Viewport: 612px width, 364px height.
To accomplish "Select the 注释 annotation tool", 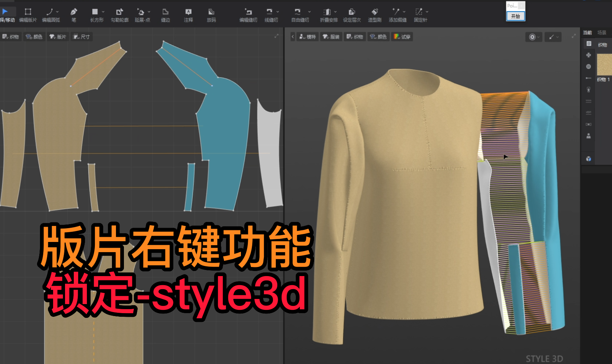I will [188, 15].
